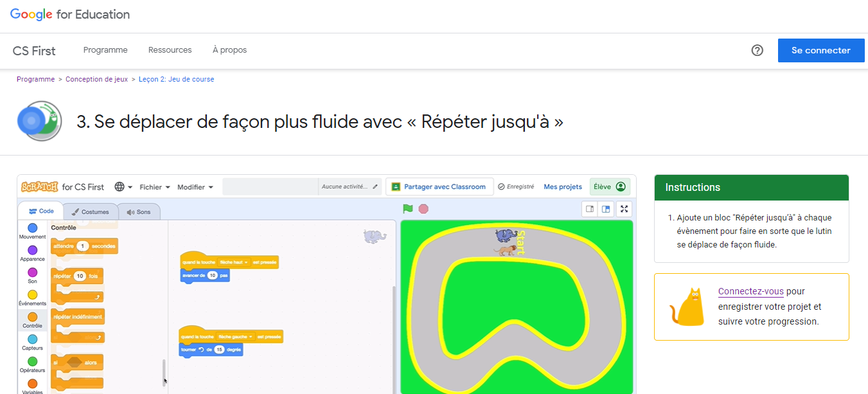
Task: Open the Connectez-vous link
Action: [x=750, y=291]
